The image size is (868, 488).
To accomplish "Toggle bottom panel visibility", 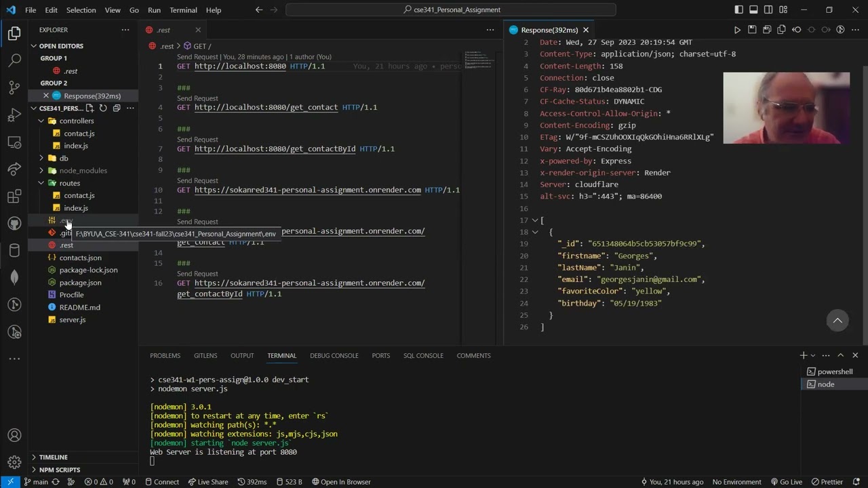I will (753, 10).
